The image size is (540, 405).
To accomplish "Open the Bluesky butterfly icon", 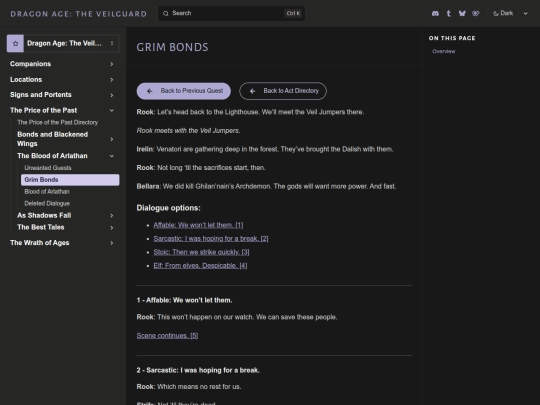I will click(x=462, y=13).
